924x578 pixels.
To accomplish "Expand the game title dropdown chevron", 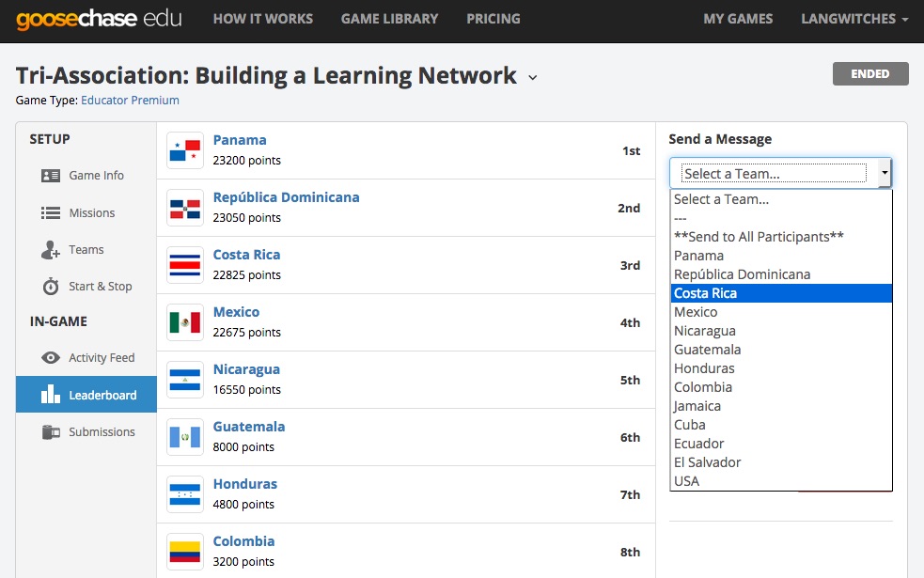I will point(533,77).
